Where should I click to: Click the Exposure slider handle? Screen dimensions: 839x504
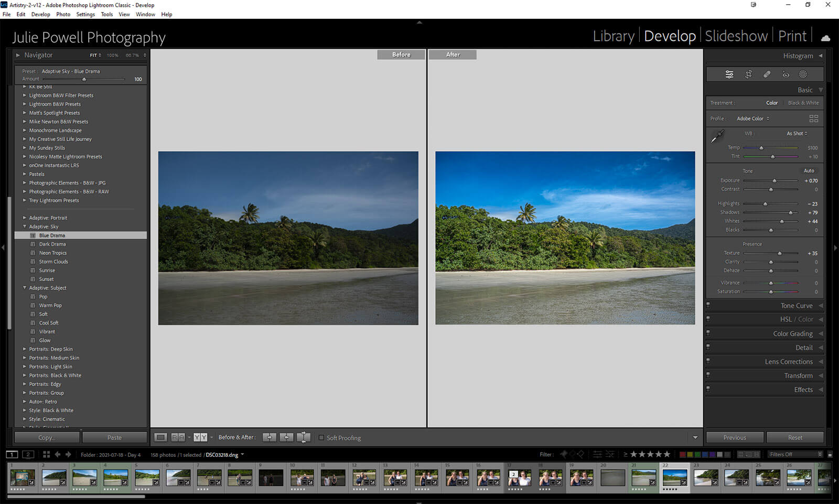tap(775, 181)
